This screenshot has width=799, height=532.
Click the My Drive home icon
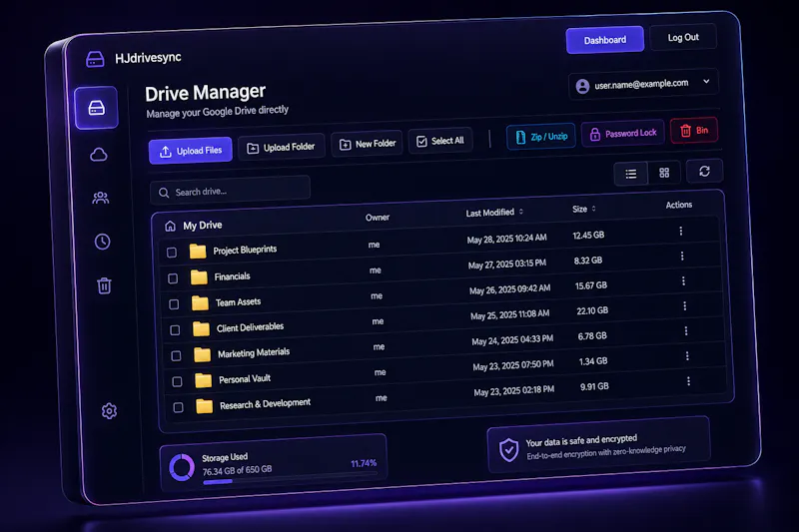pyautogui.click(x=170, y=226)
